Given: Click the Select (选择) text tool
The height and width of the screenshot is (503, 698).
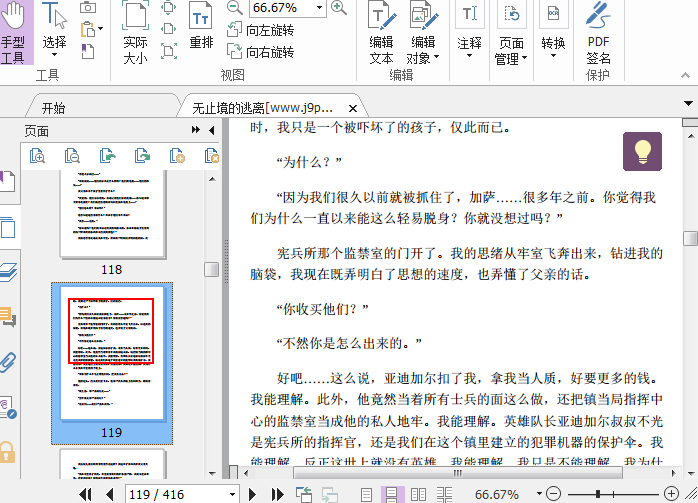Looking at the screenshot, I should tap(54, 30).
